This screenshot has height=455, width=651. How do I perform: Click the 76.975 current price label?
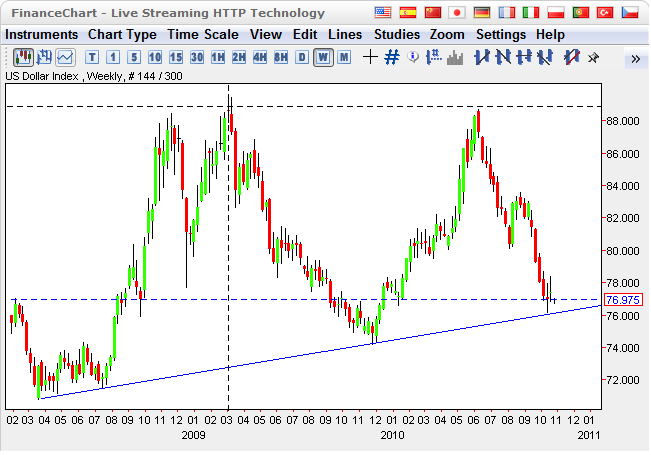(623, 299)
